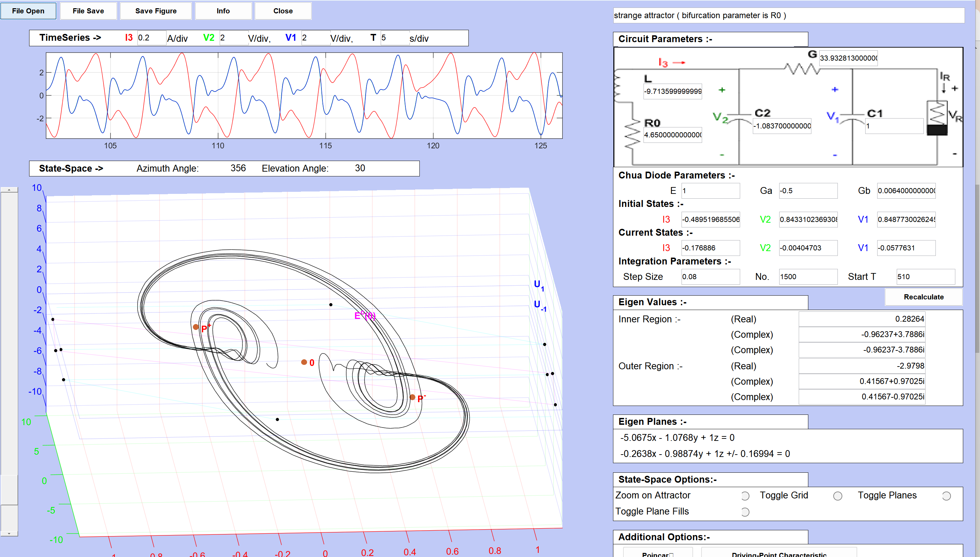Click the Chua diode symbol in the circuit
The width and height of the screenshot is (980, 557).
[937, 119]
